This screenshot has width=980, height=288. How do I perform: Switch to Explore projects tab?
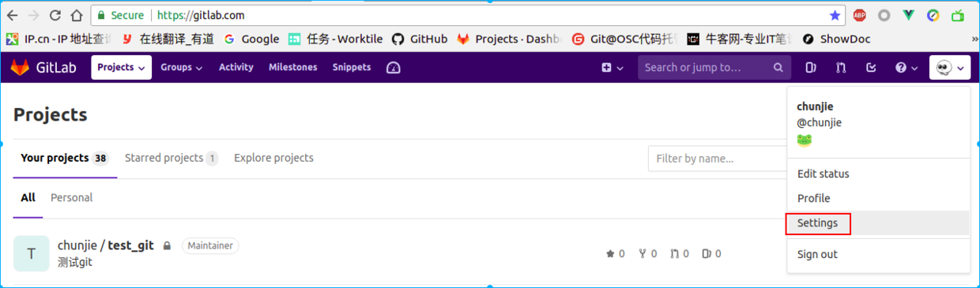pos(273,159)
